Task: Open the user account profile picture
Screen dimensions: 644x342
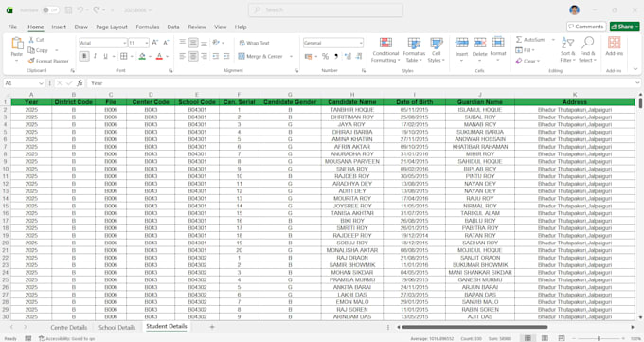Action: click(574, 9)
